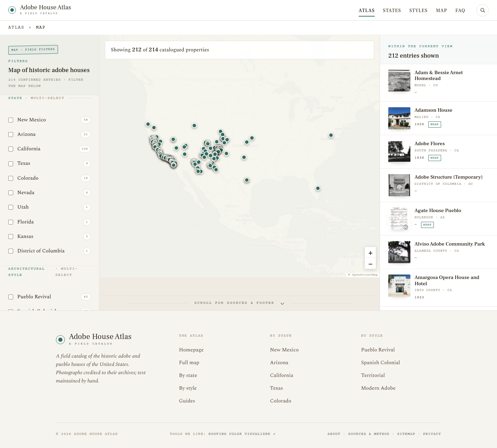Click footer Territorial style link
Viewport: 497px width, 448px height.
pos(373,375)
